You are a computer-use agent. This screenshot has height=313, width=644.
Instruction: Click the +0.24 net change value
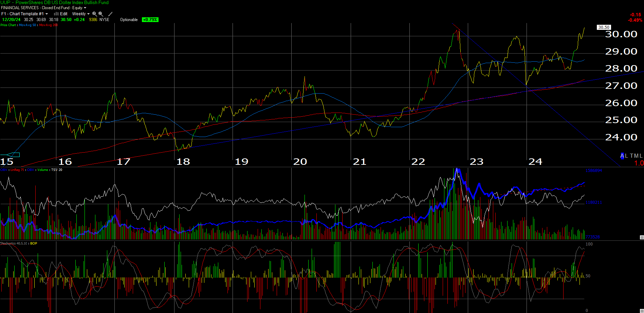pos(79,20)
